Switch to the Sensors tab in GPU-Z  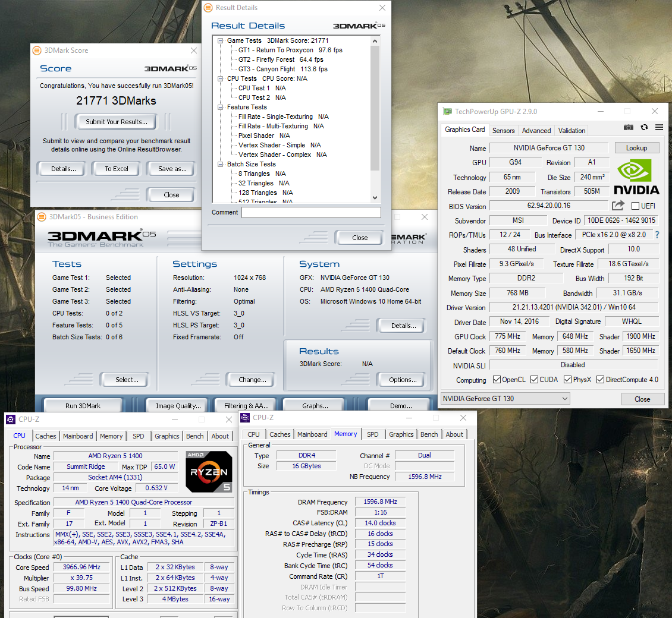(503, 131)
